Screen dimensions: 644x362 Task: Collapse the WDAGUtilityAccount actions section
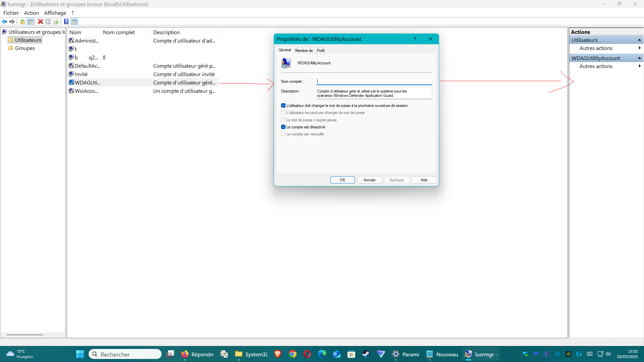point(639,58)
